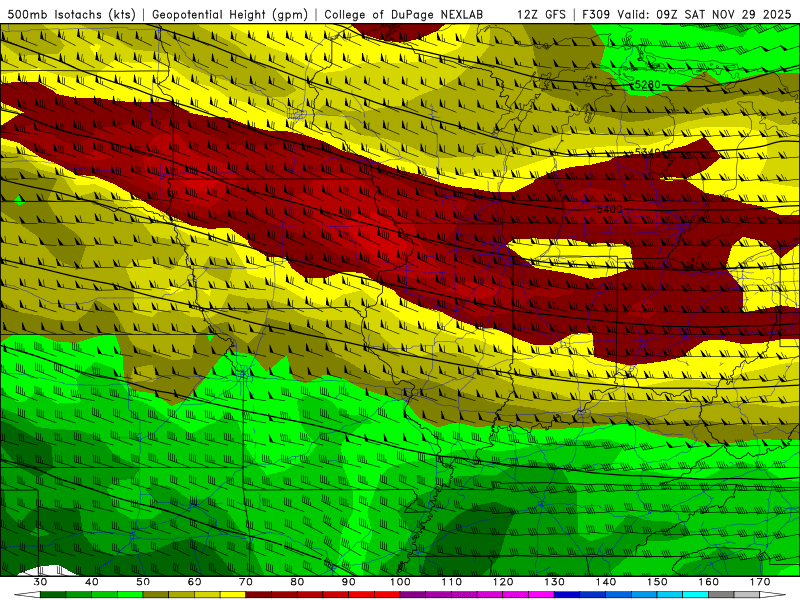Click the "Geopotential Height (gpm)" header text
Screen dimensions: 800x600
(x=230, y=14)
